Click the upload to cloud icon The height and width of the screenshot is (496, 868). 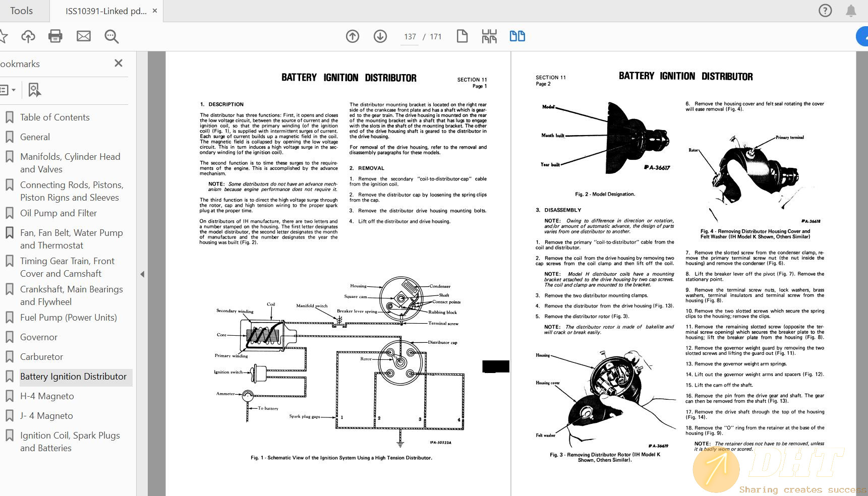[28, 36]
